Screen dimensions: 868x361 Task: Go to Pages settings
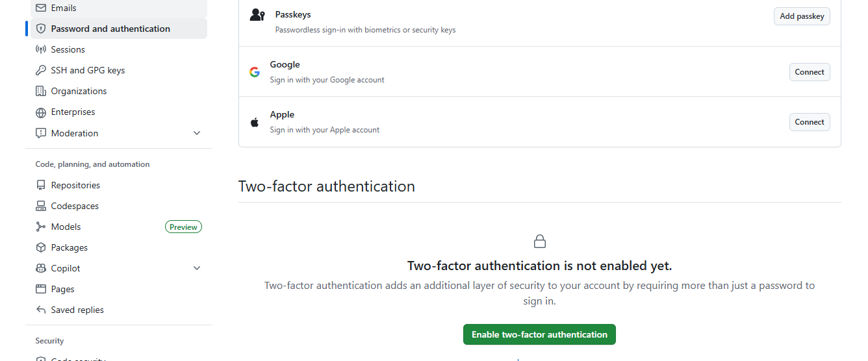62,289
